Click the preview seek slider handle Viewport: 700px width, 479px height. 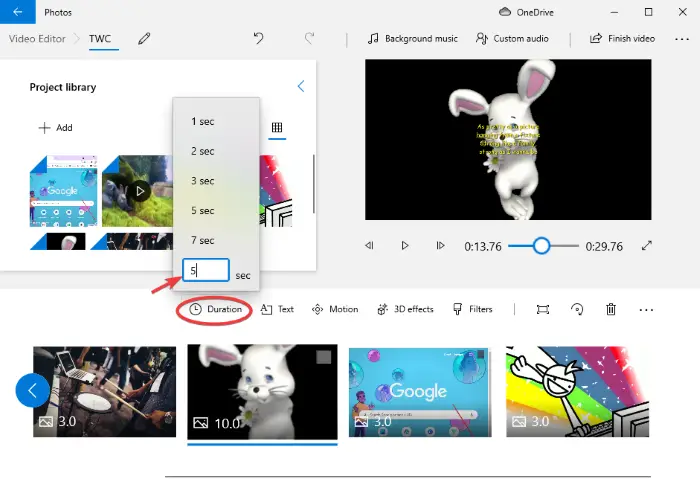tap(542, 246)
